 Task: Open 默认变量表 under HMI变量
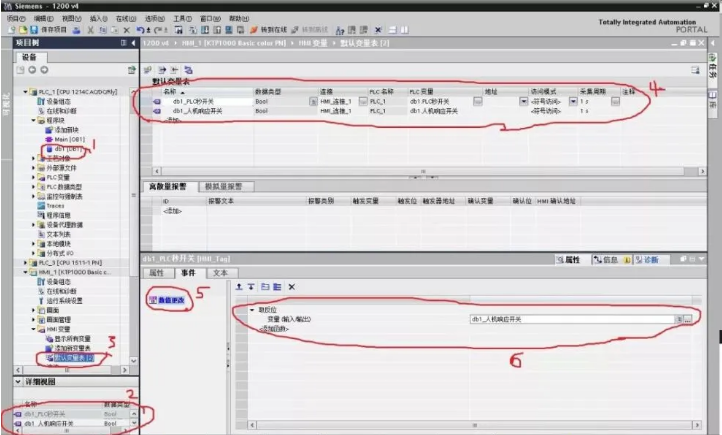[x=72, y=357]
